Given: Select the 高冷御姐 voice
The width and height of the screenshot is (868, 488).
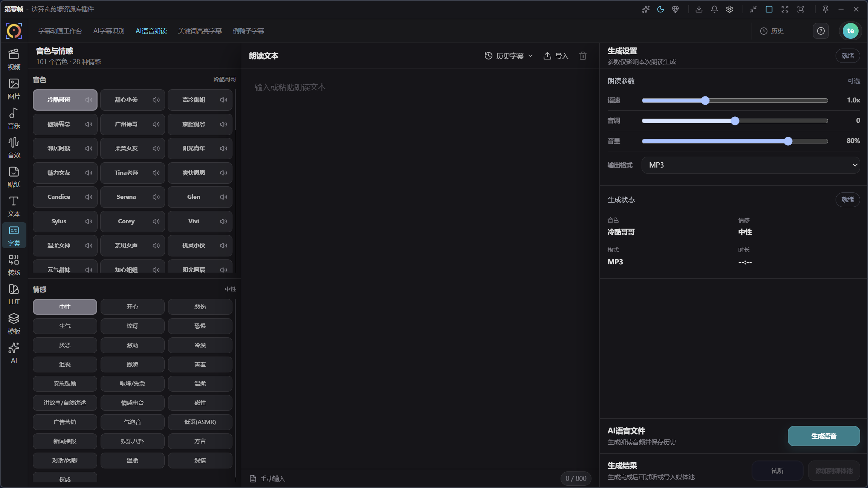Looking at the screenshot, I should (x=200, y=100).
